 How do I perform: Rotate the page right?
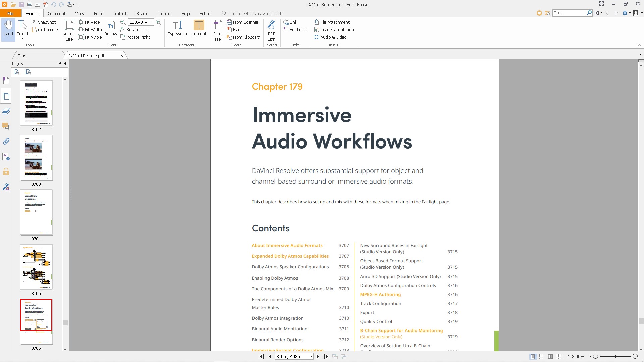135,37
